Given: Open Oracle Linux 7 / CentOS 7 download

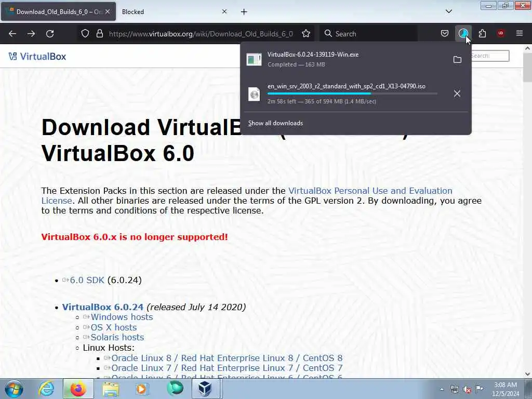Looking at the screenshot, I should point(227,368).
